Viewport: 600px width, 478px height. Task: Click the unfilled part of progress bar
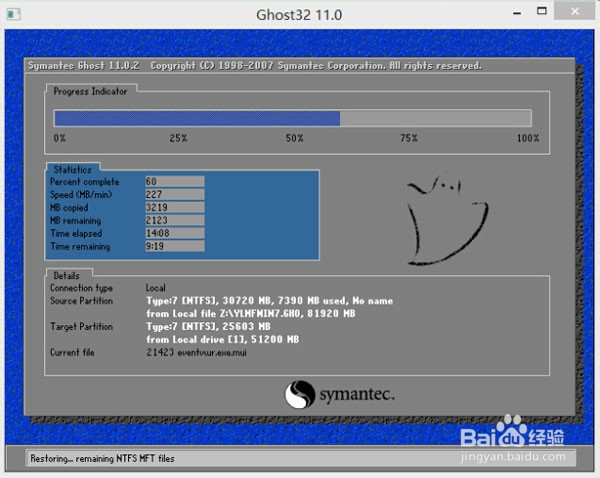(435, 118)
